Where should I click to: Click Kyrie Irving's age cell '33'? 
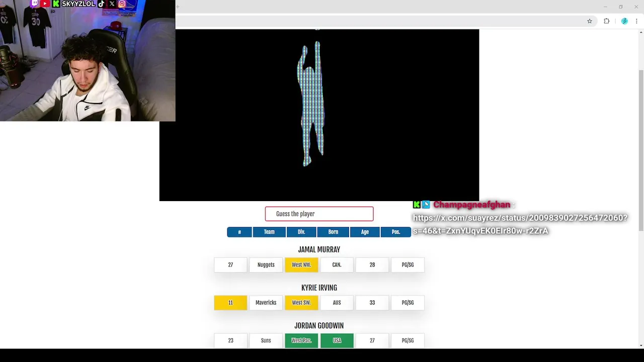pyautogui.click(x=372, y=303)
